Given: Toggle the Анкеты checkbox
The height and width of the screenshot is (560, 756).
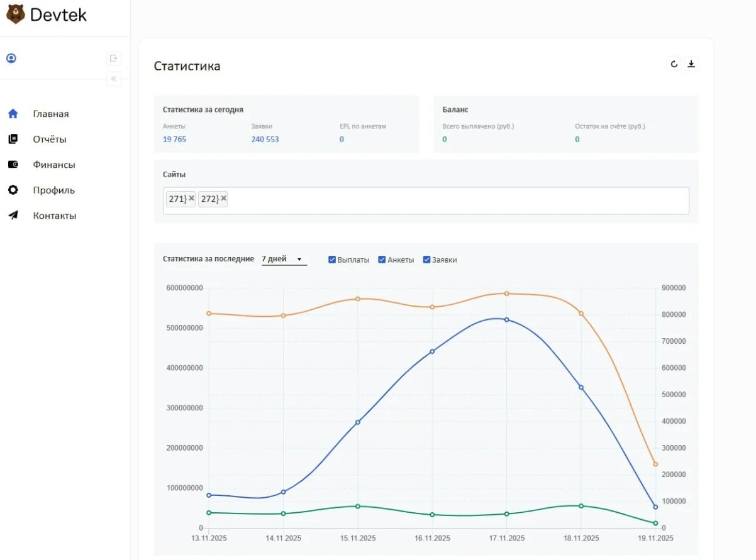Looking at the screenshot, I should click(x=382, y=260).
